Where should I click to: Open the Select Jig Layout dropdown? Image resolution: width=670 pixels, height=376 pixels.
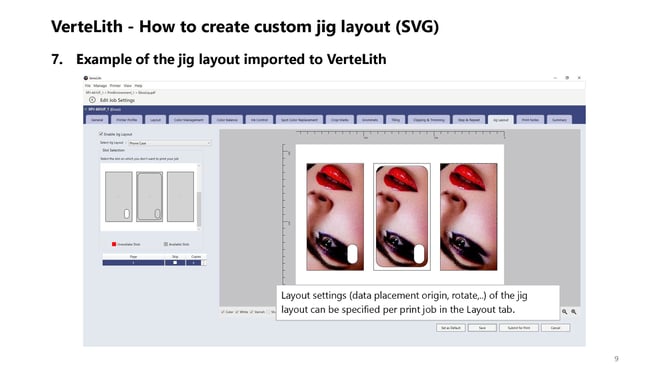[169, 143]
